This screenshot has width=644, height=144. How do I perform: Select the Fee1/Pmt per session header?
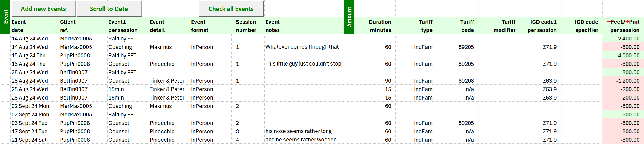(x=623, y=26)
